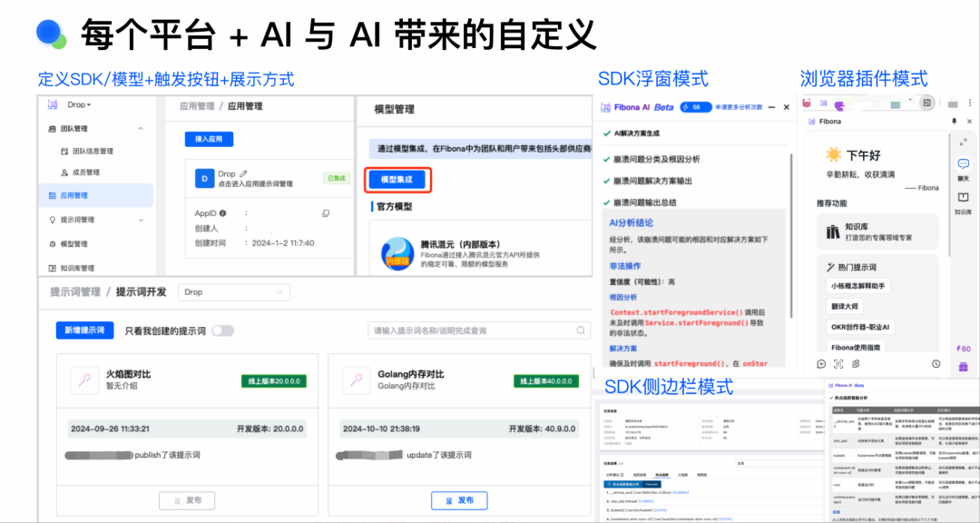Collapse the 团队管理 section chevron
Image resolution: width=980 pixels, height=523 pixels.
pos(140,129)
